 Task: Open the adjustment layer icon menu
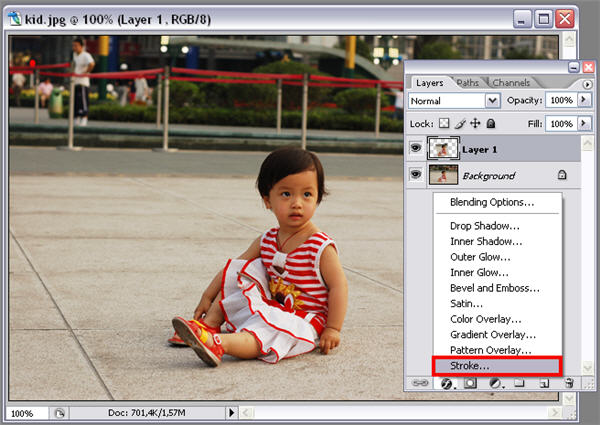[x=495, y=383]
